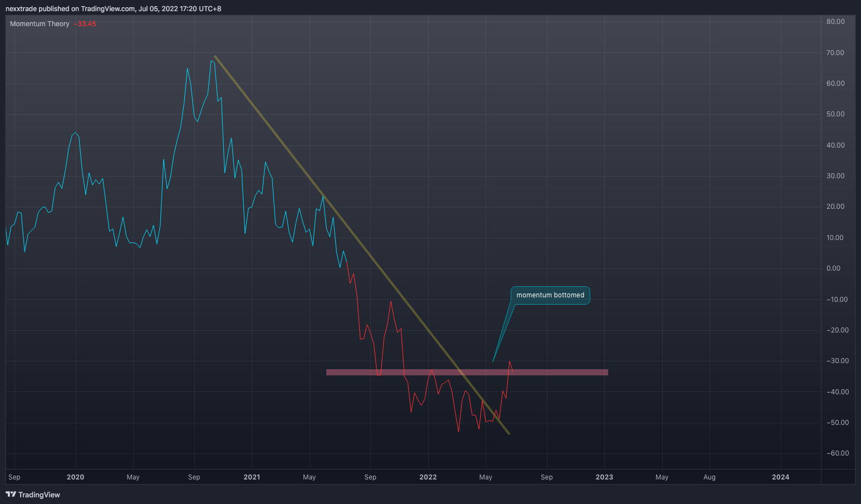Image resolution: width=861 pixels, height=504 pixels.
Task: Click the −20.00 price axis label
Action: tap(838, 330)
